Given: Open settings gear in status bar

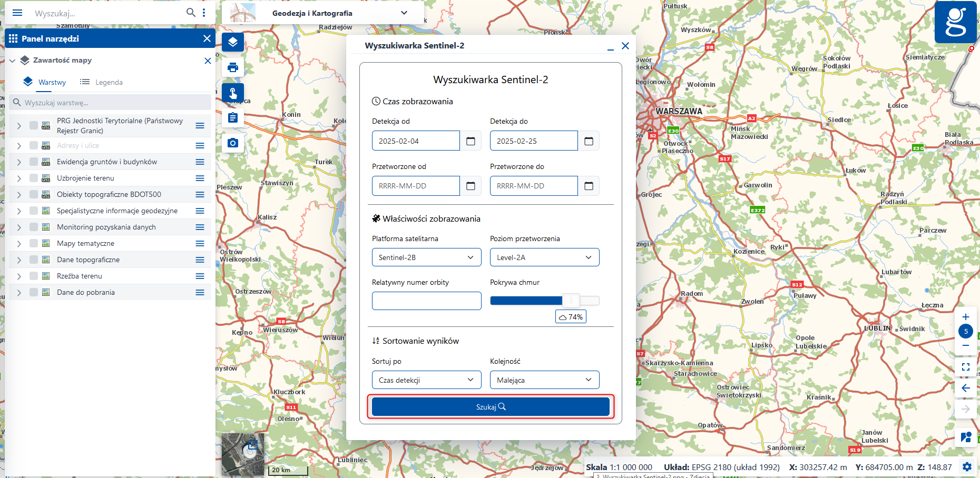Looking at the screenshot, I should (x=967, y=467).
